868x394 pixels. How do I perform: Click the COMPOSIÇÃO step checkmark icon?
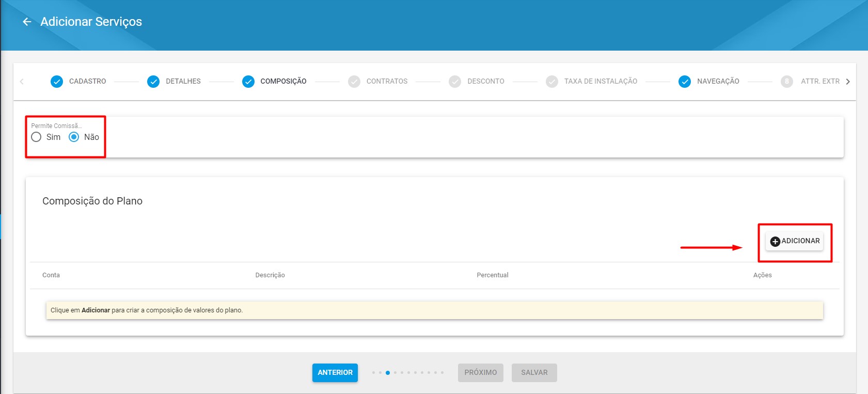pos(248,82)
